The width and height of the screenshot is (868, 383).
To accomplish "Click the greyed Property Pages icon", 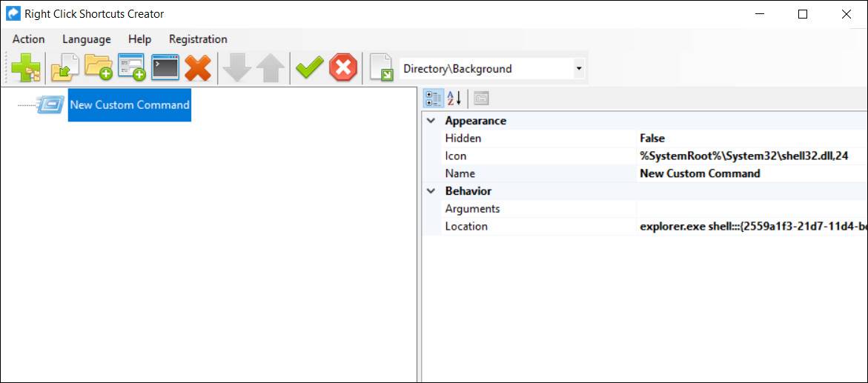I will coord(481,99).
